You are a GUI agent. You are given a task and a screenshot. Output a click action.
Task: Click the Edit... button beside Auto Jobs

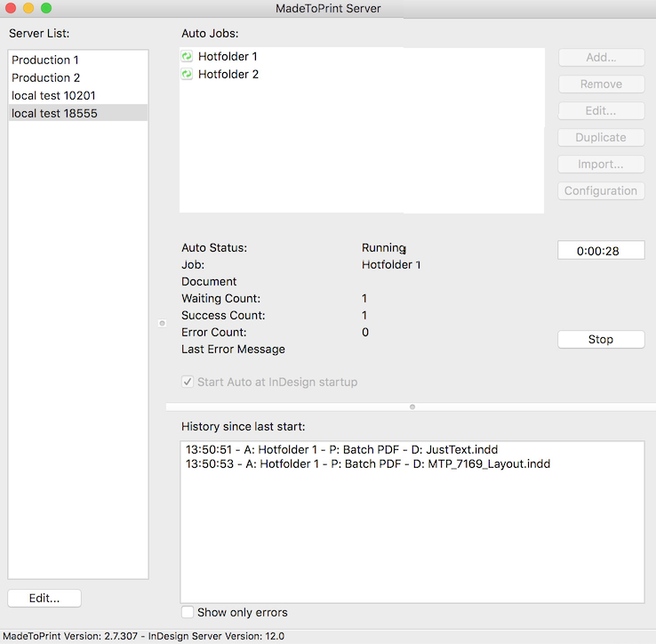(x=601, y=111)
